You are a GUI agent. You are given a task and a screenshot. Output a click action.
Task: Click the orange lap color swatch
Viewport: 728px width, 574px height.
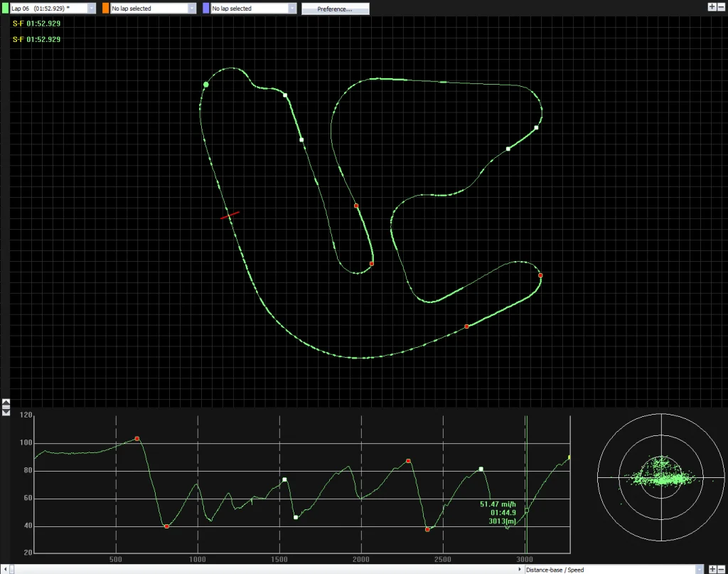[105, 9]
